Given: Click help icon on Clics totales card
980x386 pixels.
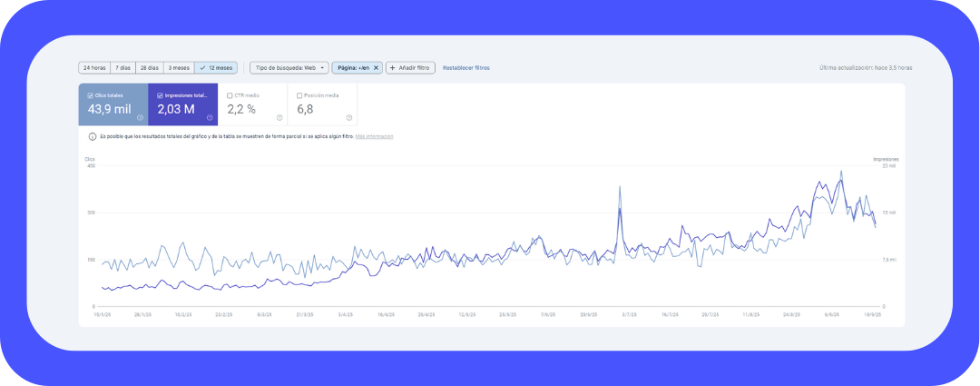Looking at the screenshot, I should point(140,117).
